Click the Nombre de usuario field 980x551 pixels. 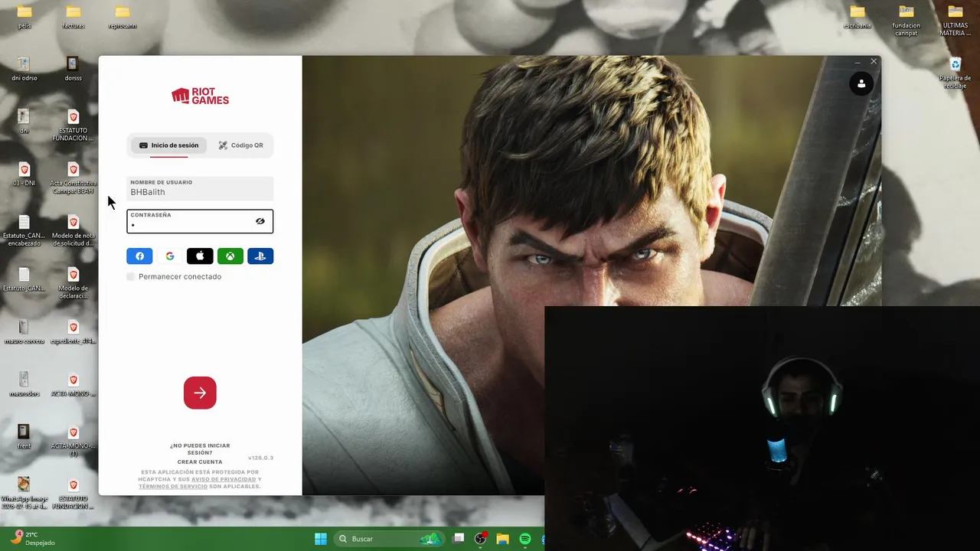200,188
